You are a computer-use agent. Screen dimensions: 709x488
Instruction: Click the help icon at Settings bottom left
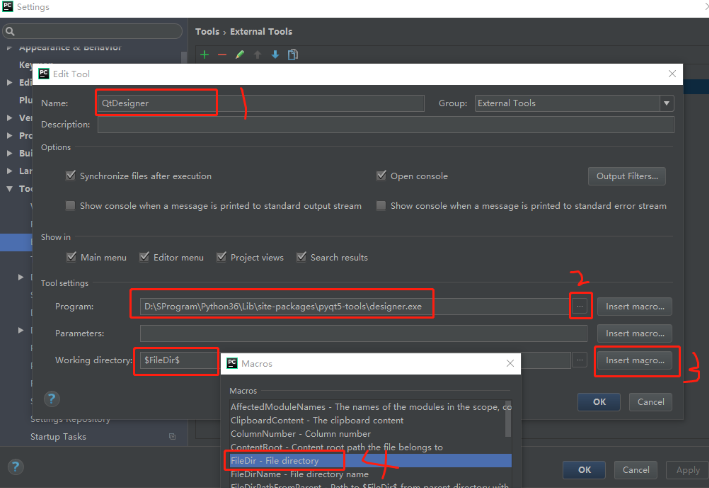15,468
